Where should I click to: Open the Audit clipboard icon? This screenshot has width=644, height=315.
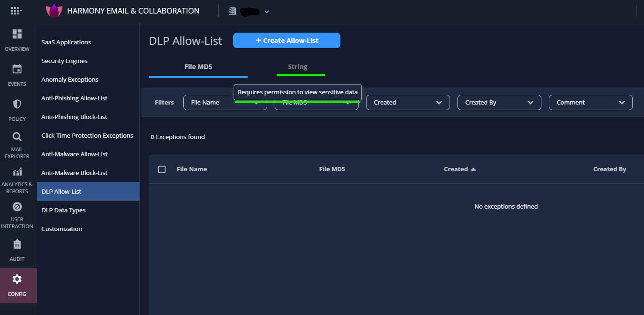(x=17, y=244)
